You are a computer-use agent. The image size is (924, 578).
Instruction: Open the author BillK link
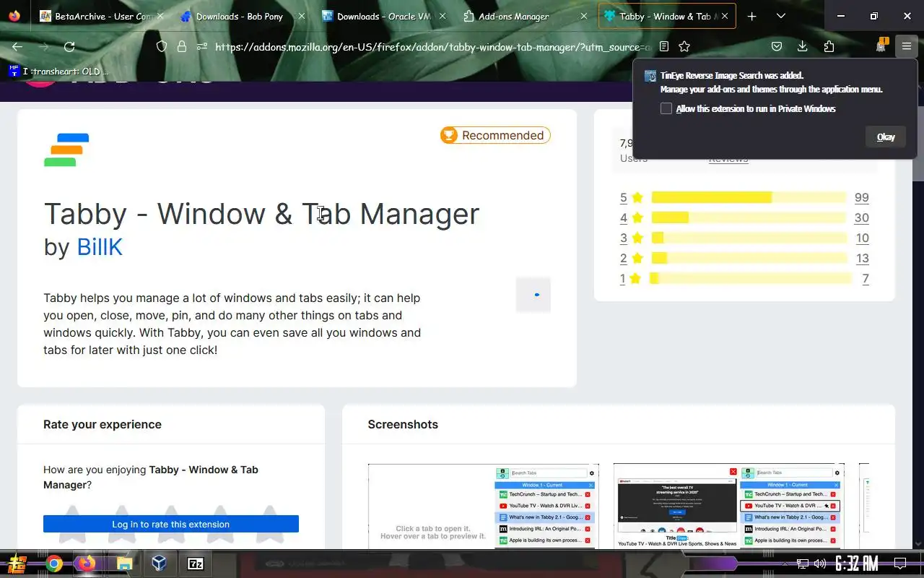point(100,247)
